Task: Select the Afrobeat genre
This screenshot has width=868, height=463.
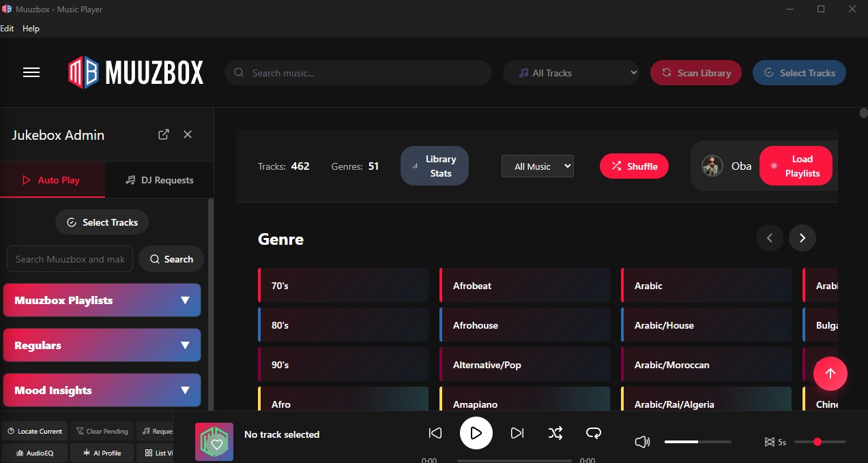Action: pos(525,286)
